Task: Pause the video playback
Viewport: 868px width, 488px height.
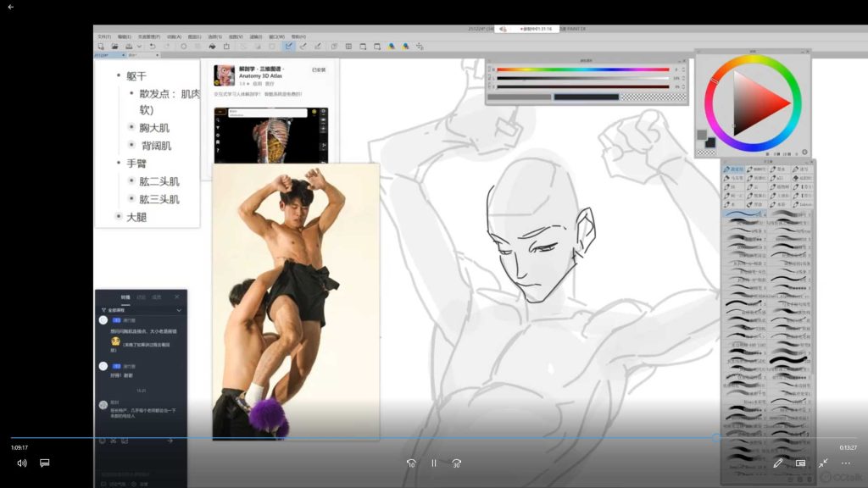Action: [x=434, y=463]
